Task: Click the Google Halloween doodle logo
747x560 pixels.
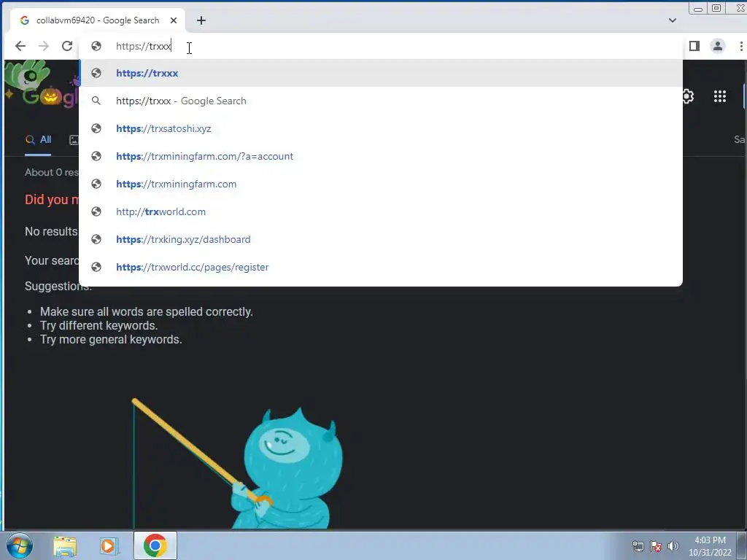Action: tap(41, 86)
